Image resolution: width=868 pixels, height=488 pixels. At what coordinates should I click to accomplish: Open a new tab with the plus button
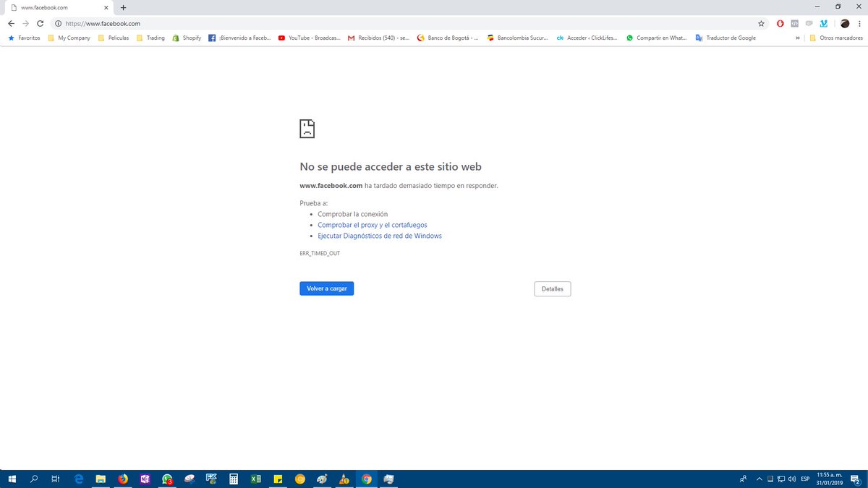123,7
